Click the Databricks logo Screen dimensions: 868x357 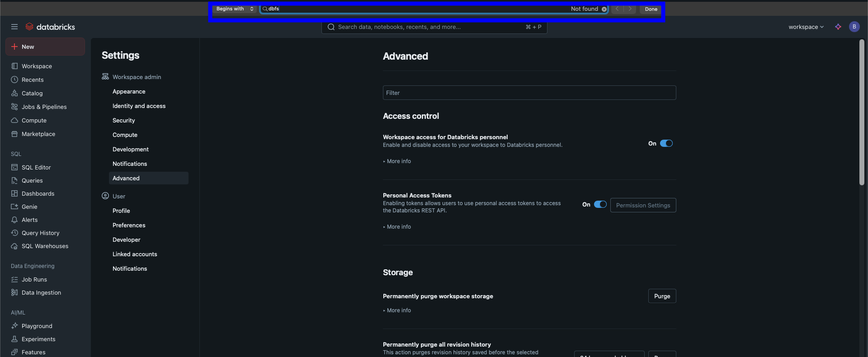coord(50,27)
